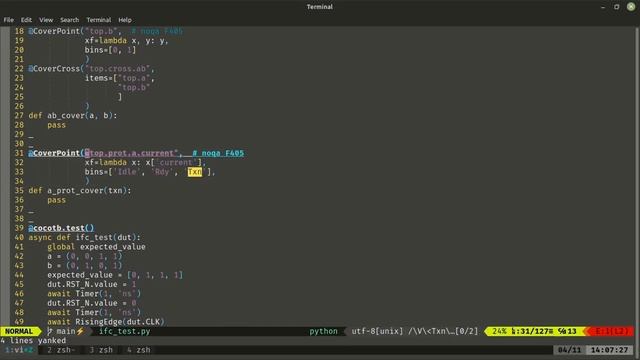Screen dimensions: 640x360
Task: Click the NORMAL mode indicator
Action: [x=19, y=331]
